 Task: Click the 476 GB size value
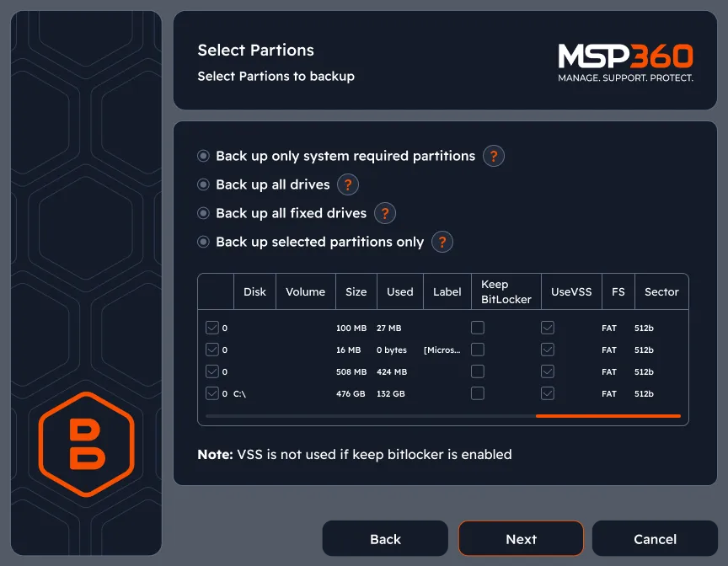click(x=351, y=394)
